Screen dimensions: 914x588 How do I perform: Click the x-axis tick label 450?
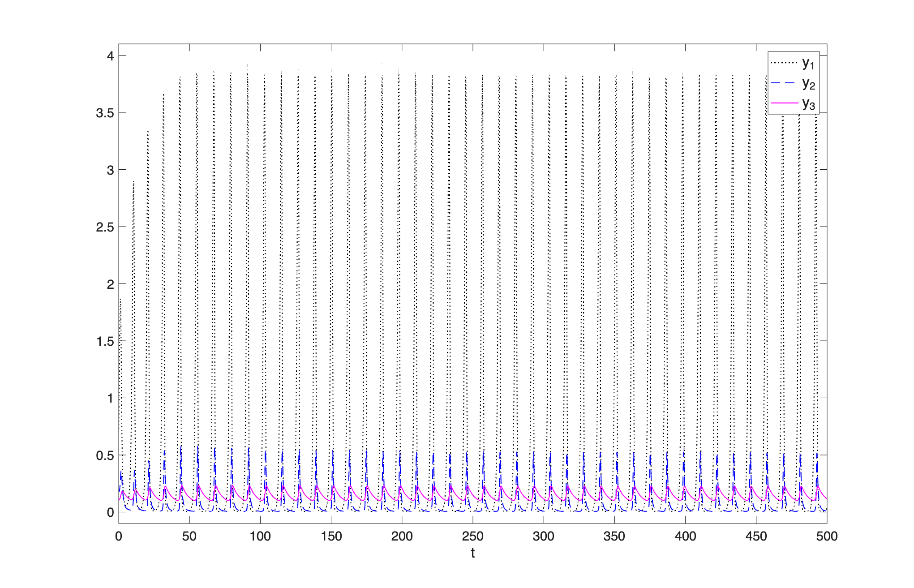756,536
